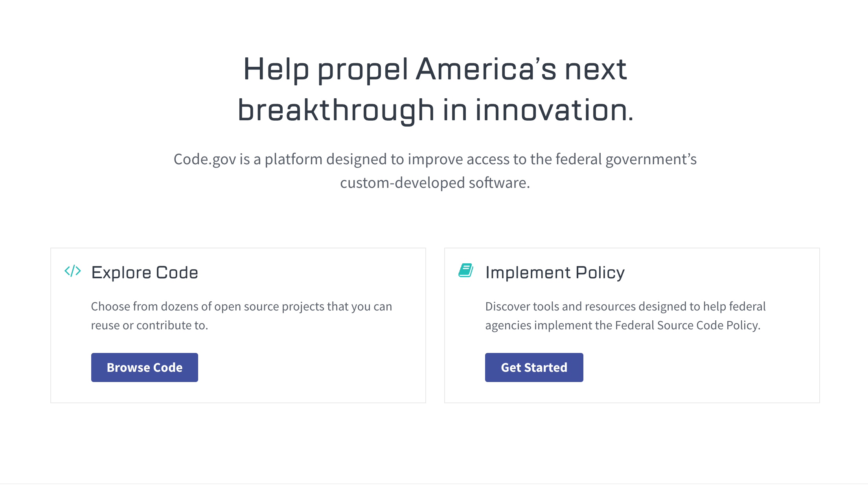Click the icon next to Explore Code
The height and width of the screenshot is (485, 868).
pos(72,271)
